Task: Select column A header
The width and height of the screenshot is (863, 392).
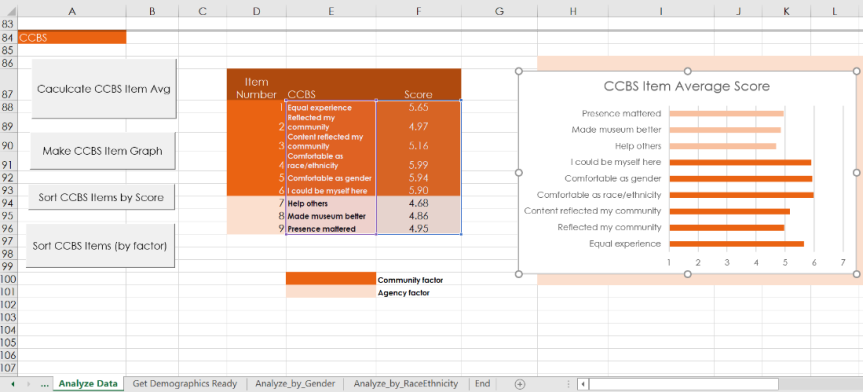Action: pyautogui.click(x=72, y=11)
